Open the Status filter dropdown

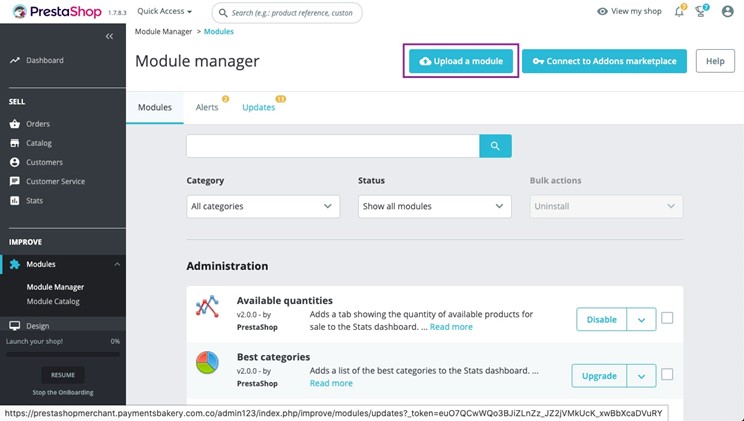pos(435,206)
